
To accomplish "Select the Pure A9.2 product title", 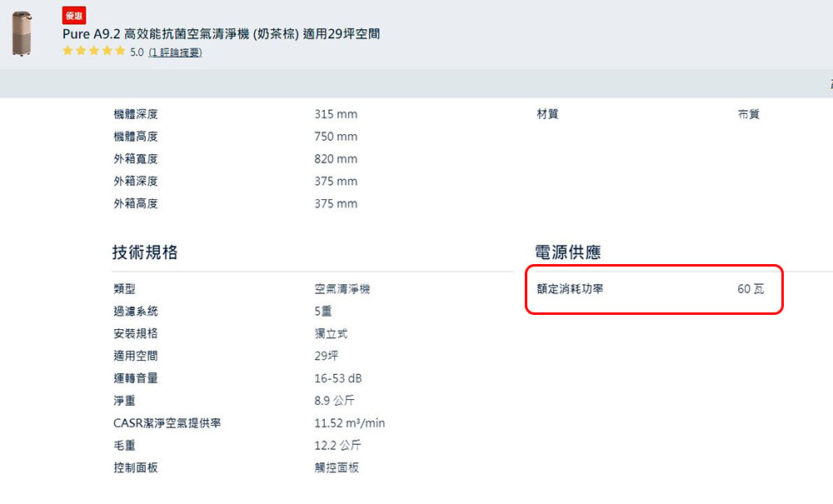I will 221,34.
